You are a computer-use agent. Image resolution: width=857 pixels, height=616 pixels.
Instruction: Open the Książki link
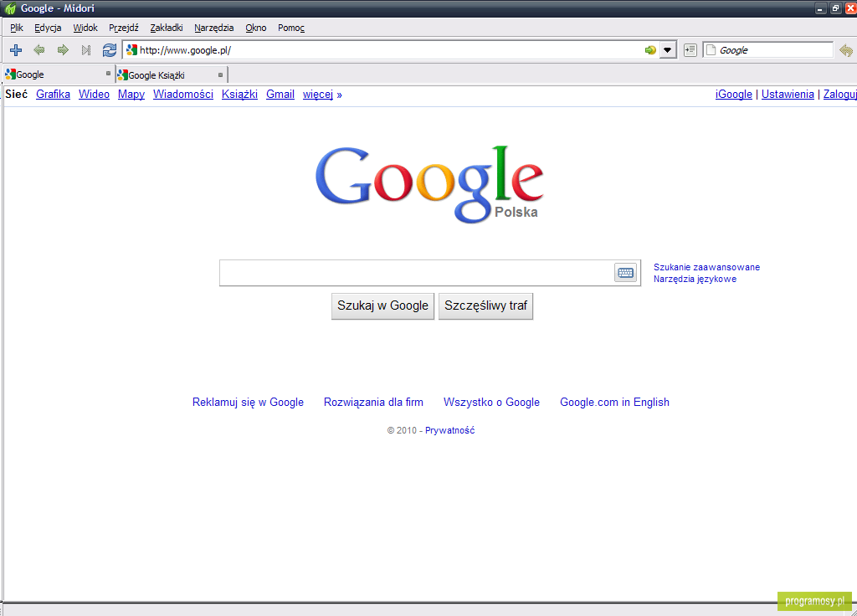pyautogui.click(x=239, y=94)
